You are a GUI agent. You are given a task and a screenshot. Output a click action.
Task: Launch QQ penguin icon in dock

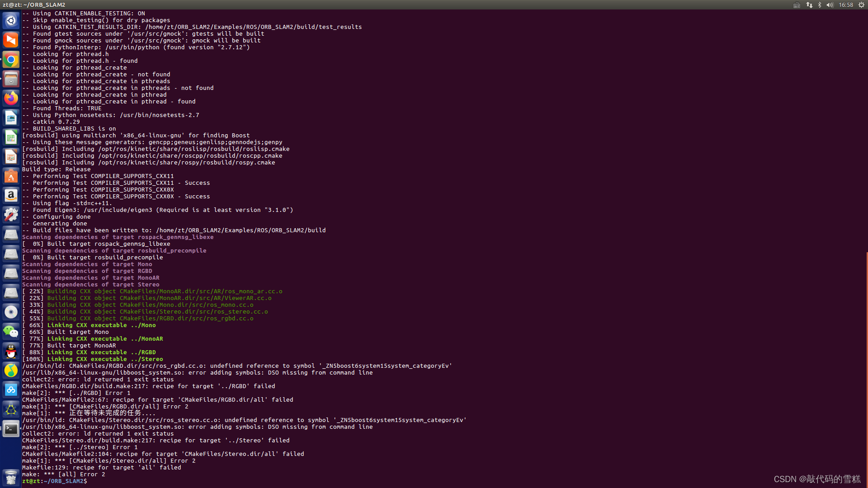(x=11, y=351)
